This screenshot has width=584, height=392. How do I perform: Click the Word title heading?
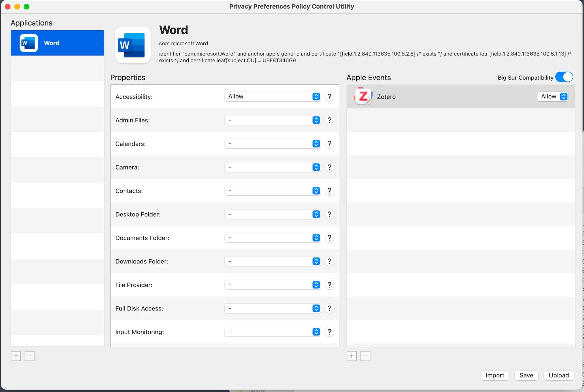pyautogui.click(x=174, y=30)
